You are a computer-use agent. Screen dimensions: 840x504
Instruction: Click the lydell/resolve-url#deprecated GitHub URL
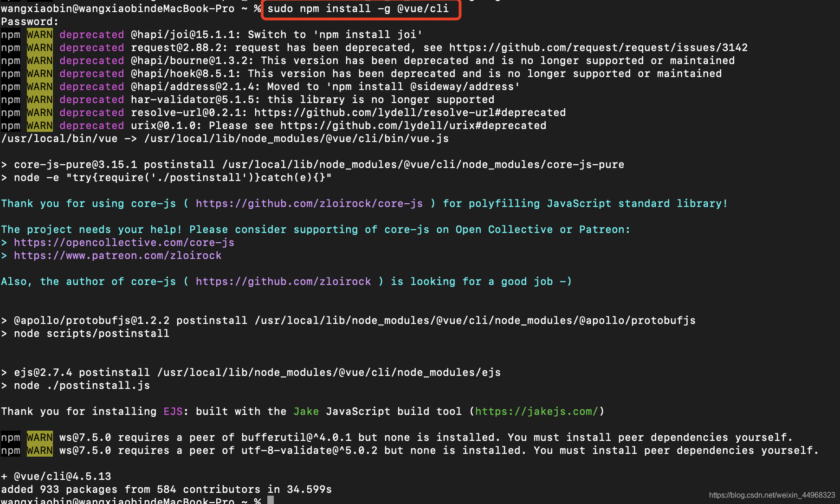410,113
